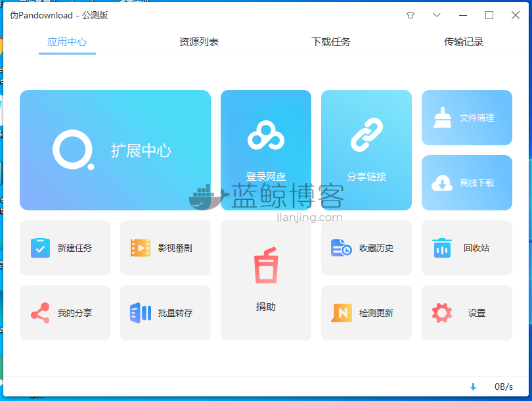Expand the title bar dropdown chevron
The height and width of the screenshot is (401, 532).
[x=437, y=15]
